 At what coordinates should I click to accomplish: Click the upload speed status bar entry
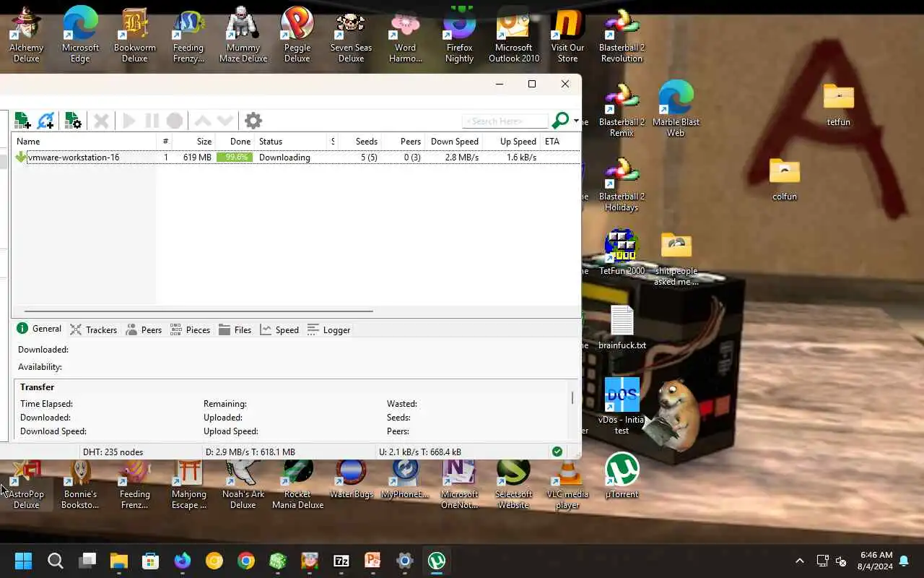pyautogui.click(x=420, y=452)
